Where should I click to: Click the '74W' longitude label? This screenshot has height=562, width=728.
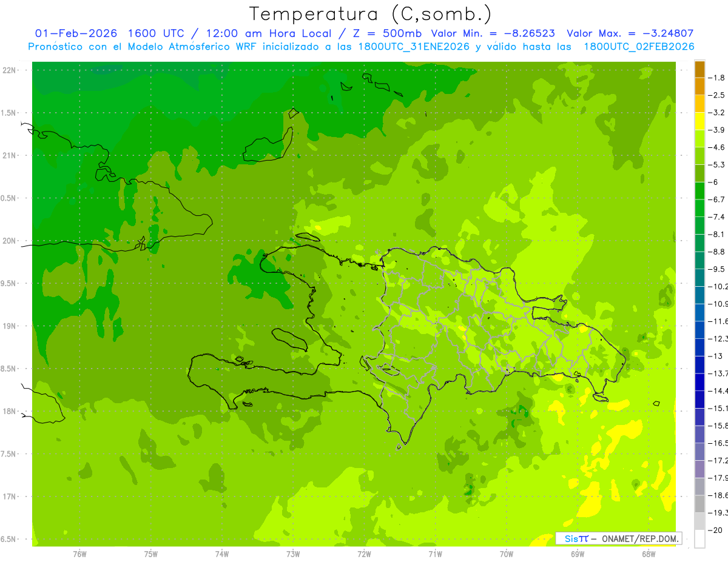[x=222, y=554]
